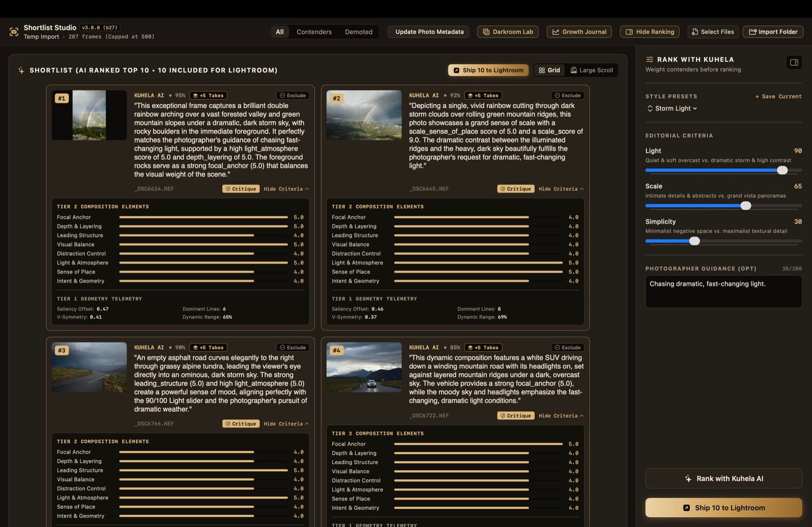Open Critique for _DSC6722.NEF
Screen dimensions: 812x527
516,416
